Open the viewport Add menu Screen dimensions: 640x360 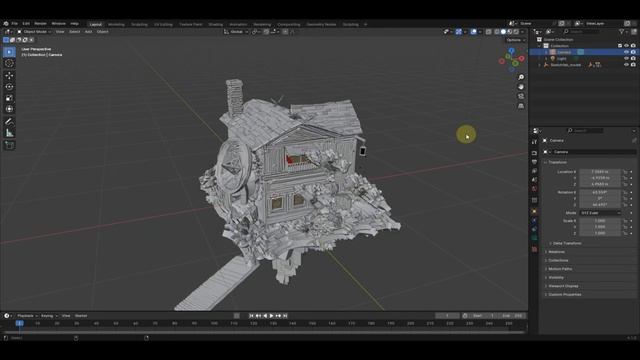click(88, 32)
